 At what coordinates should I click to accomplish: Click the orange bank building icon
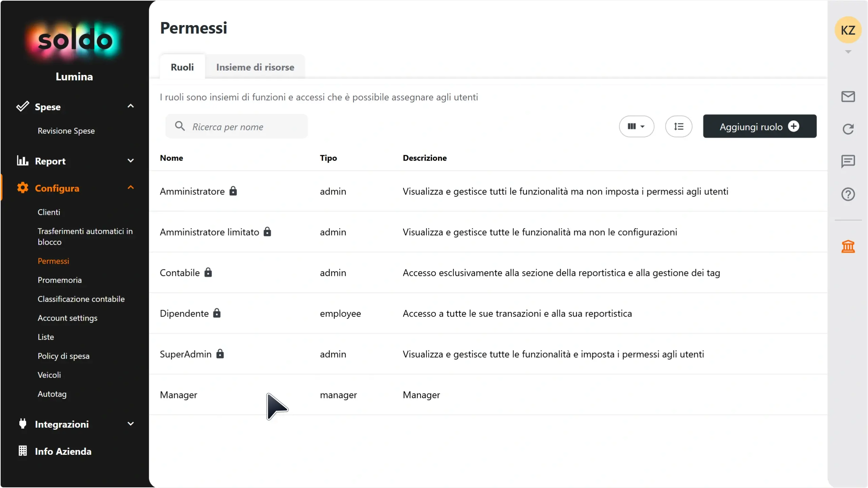848,246
